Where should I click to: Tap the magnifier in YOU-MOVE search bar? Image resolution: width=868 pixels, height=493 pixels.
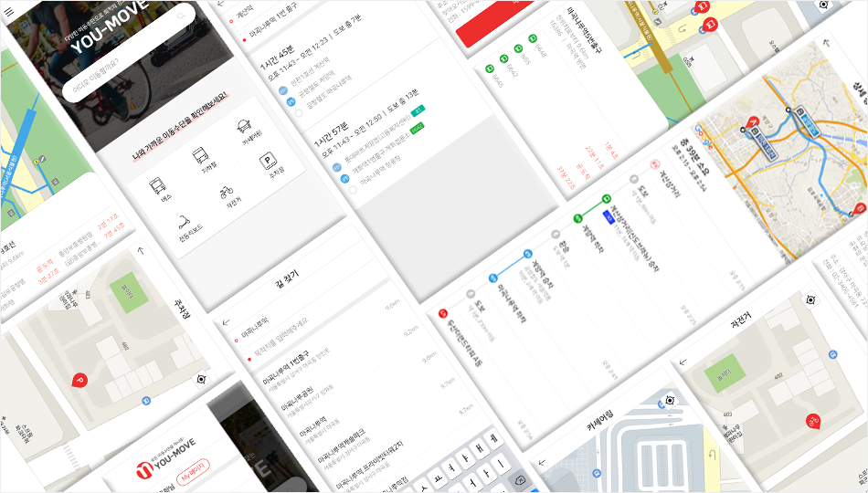181,16
